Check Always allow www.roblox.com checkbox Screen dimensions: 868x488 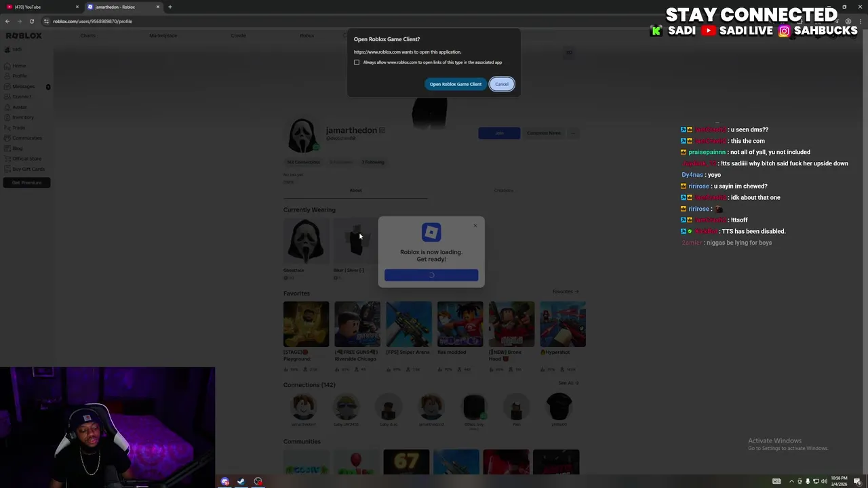pyautogui.click(x=357, y=62)
